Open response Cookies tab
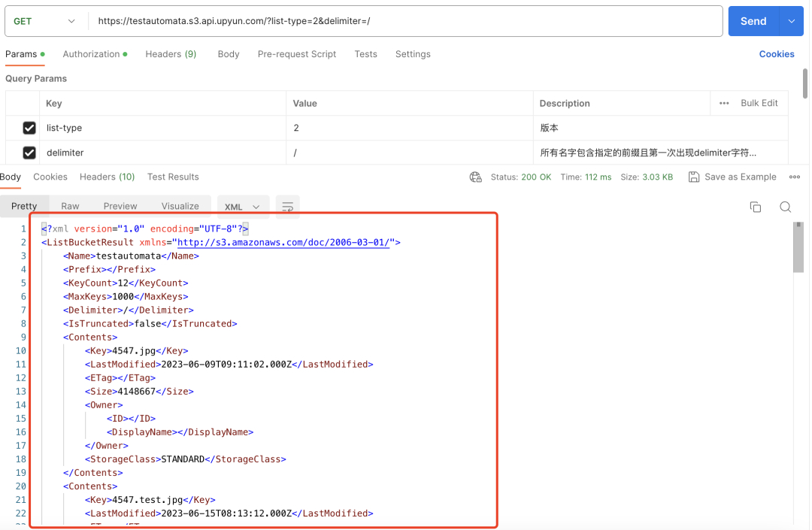The image size is (812, 530). click(50, 177)
